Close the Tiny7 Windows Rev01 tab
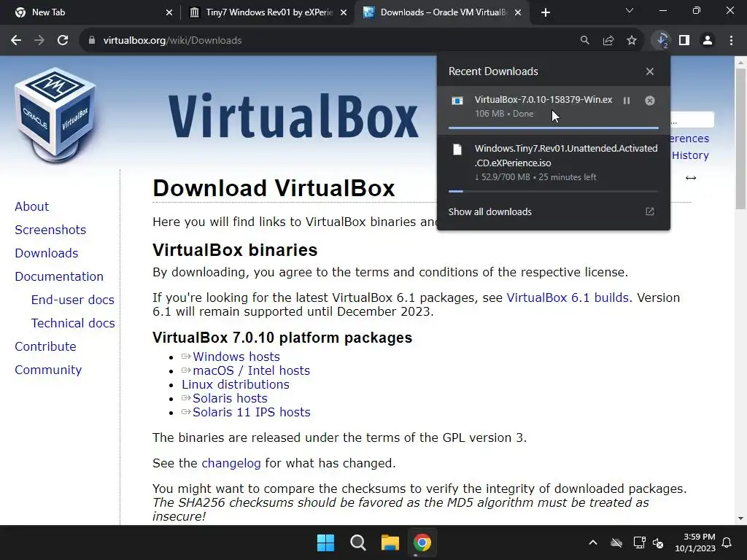Viewport: 747px width, 560px height. 344,12
